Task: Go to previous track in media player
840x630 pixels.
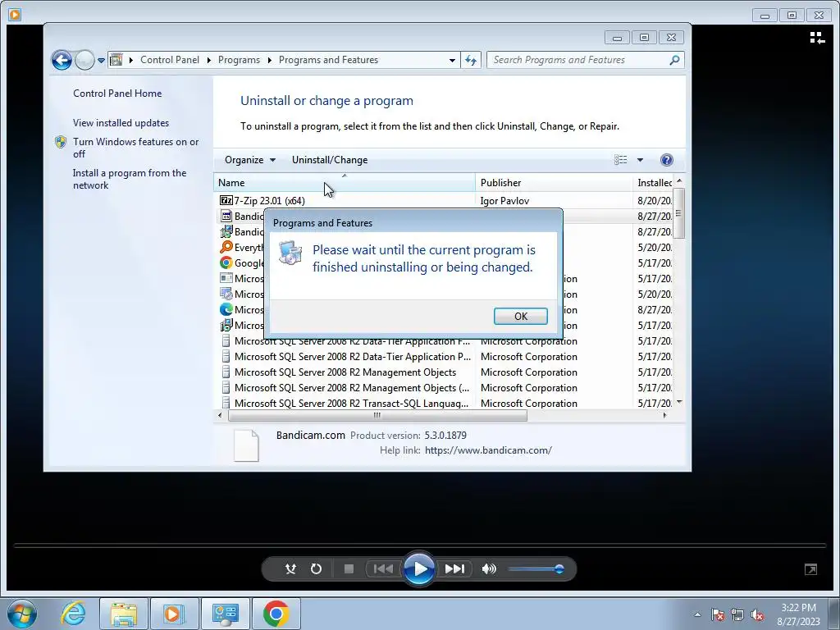Action: [382, 568]
